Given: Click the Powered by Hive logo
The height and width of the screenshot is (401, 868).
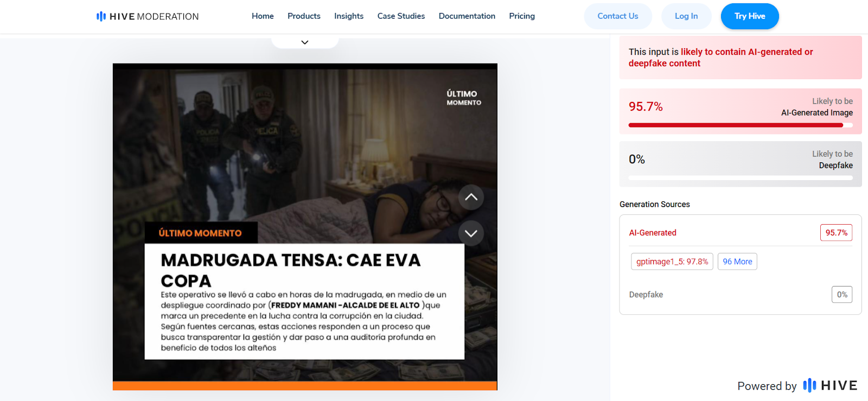Looking at the screenshot, I should [829, 385].
